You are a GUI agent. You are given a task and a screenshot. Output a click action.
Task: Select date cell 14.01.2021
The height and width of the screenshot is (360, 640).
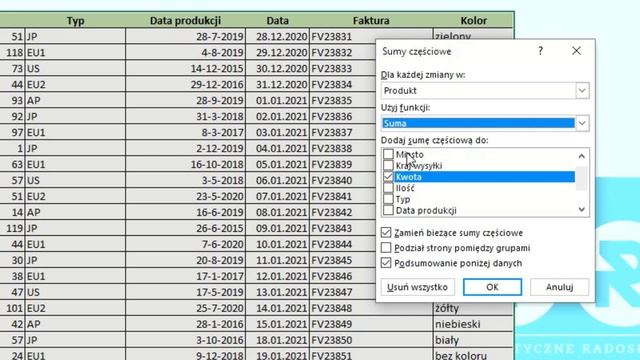coord(278,308)
